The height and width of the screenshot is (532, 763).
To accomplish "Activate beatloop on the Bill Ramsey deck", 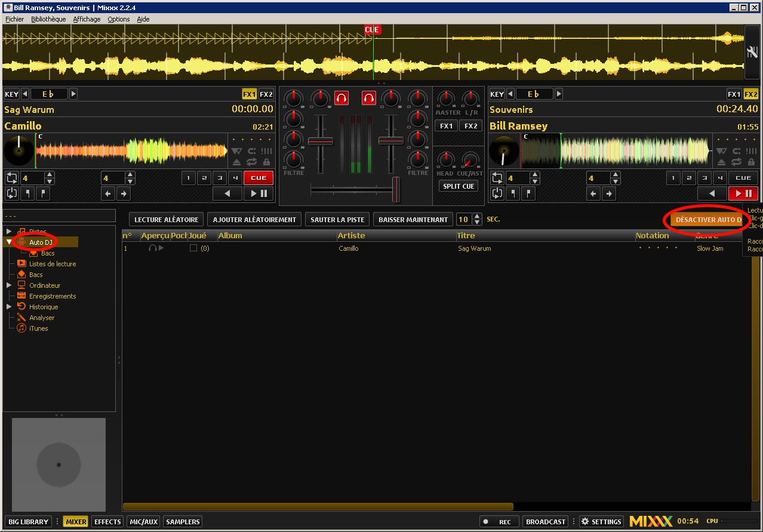I will point(497,178).
